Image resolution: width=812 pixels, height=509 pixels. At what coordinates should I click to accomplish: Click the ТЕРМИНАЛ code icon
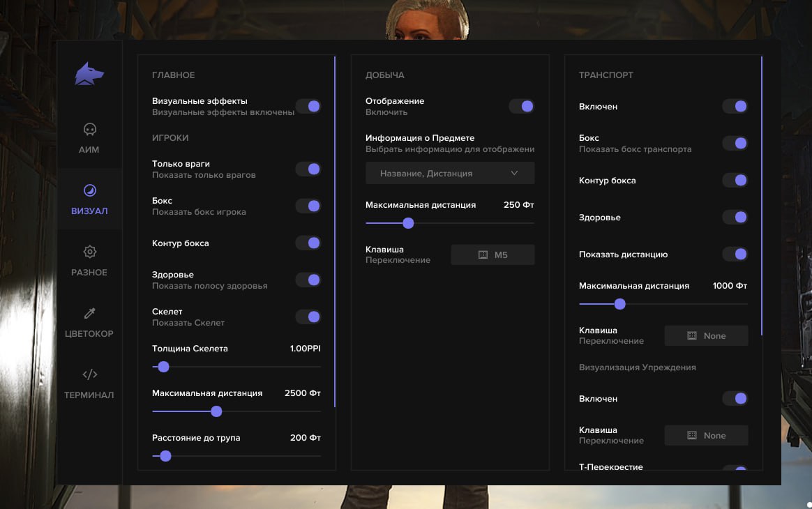coord(89,374)
